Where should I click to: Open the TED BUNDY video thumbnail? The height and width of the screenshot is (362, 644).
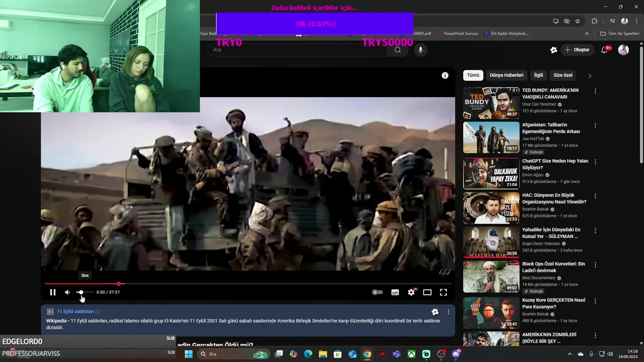(491, 103)
